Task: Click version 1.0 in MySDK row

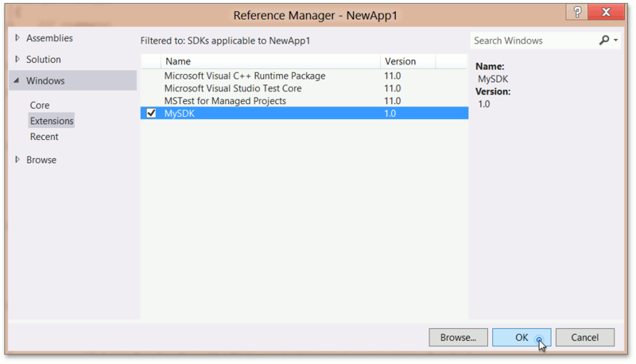Action: [x=390, y=114]
